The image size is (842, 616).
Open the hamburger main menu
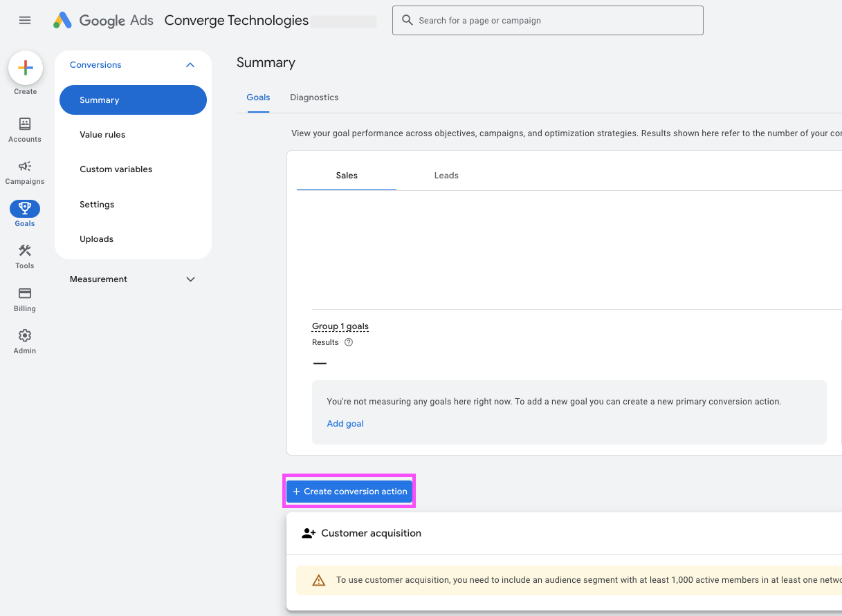coord(25,21)
